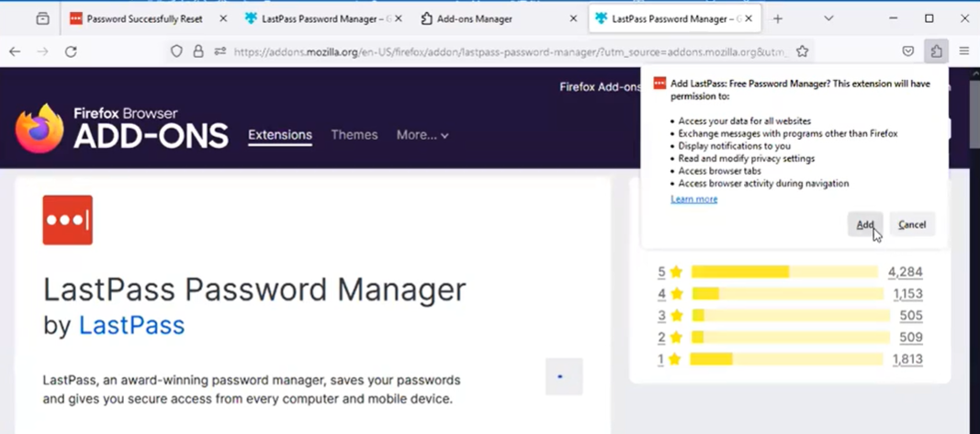Open the Save to Pocket icon
The width and height of the screenshot is (980, 434).
907,51
